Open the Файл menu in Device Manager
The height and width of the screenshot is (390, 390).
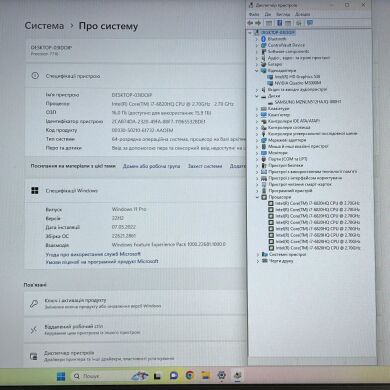(254, 14)
